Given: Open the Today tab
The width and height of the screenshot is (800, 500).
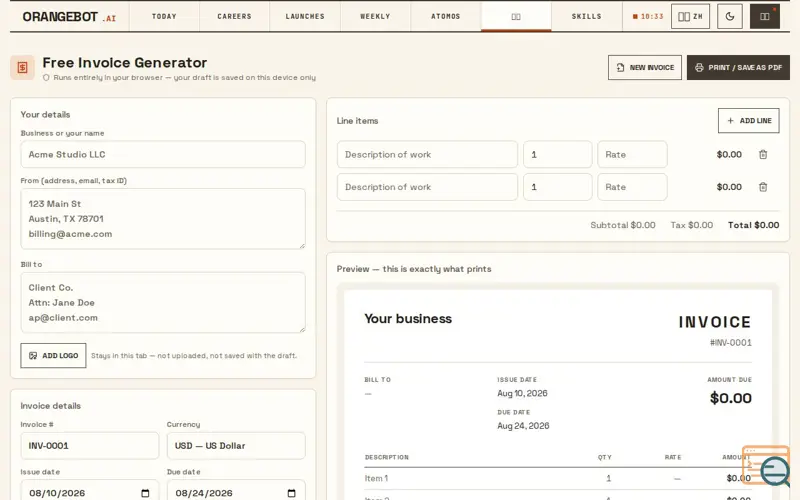Looking at the screenshot, I should point(164,16).
